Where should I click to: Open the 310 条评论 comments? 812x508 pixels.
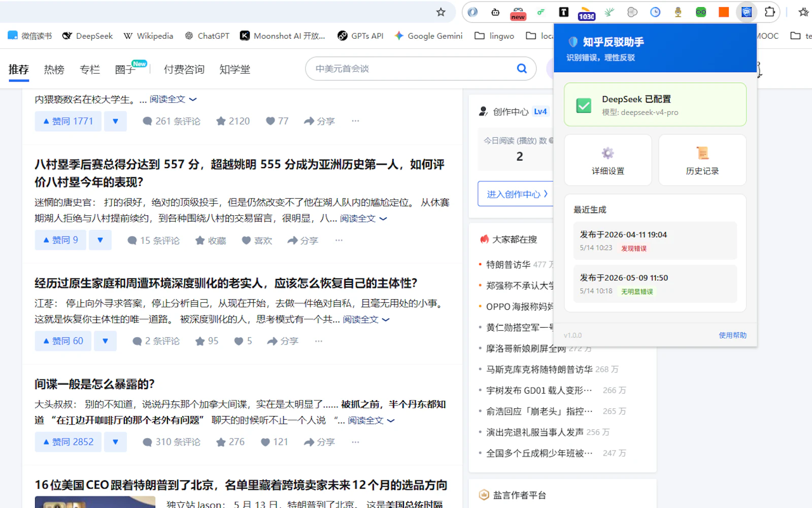click(x=172, y=442)
